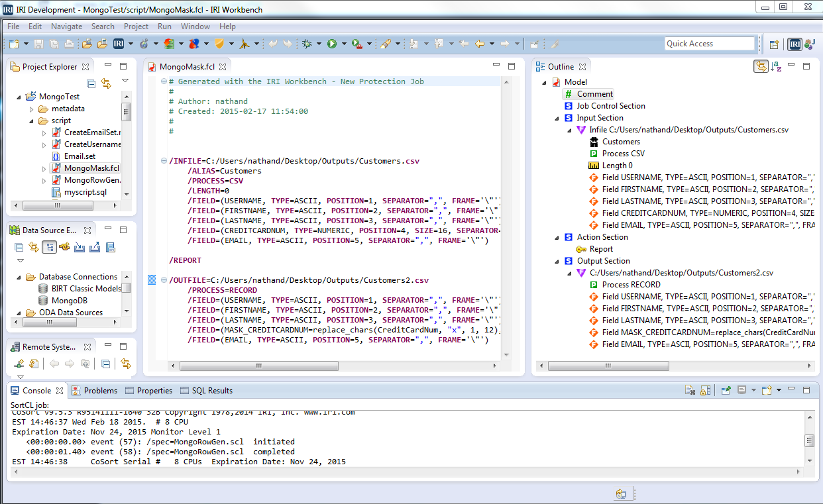Screen dimensions: 823x504
Task: Open the Navigate menu
Action: pos(66,26)
